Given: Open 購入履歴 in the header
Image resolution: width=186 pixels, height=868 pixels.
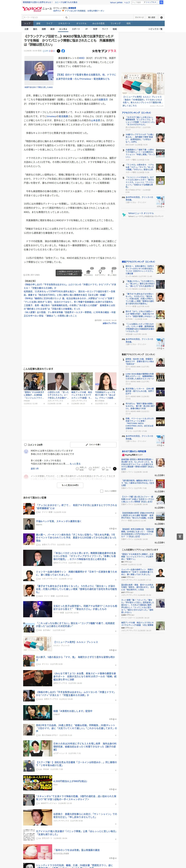Looking at the screenshot, I should (152, 18).
